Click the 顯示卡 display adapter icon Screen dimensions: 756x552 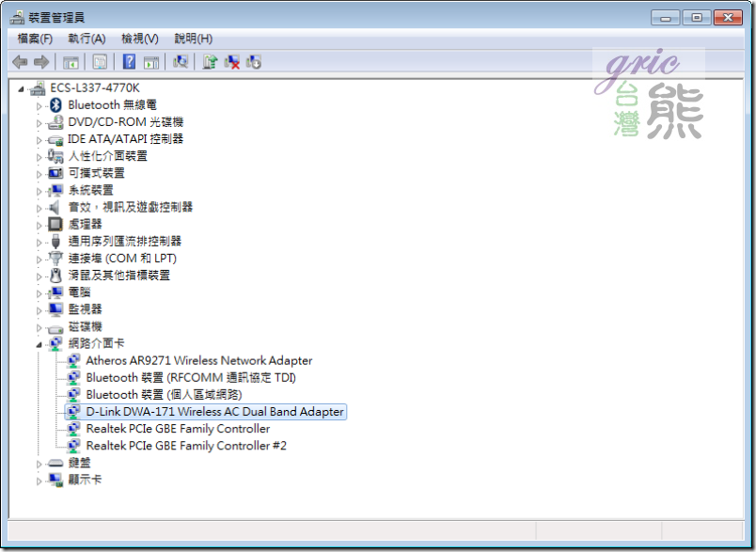click(55, 480)
